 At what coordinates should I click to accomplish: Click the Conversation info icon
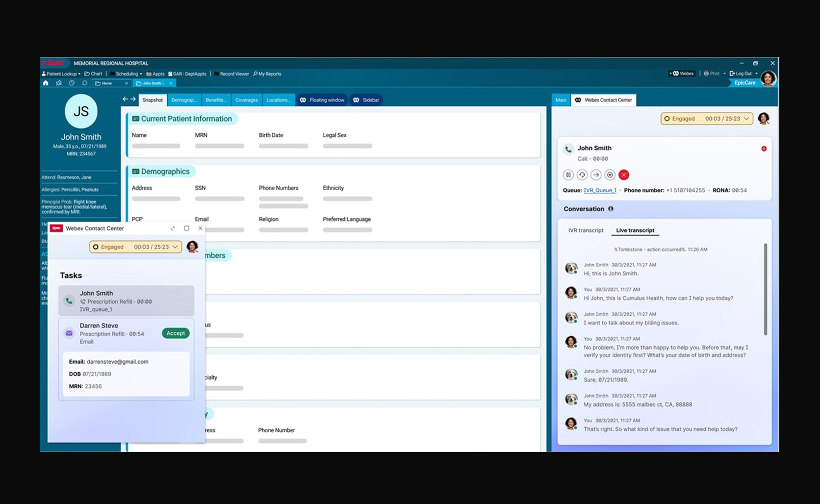click(x=611, y=209)
